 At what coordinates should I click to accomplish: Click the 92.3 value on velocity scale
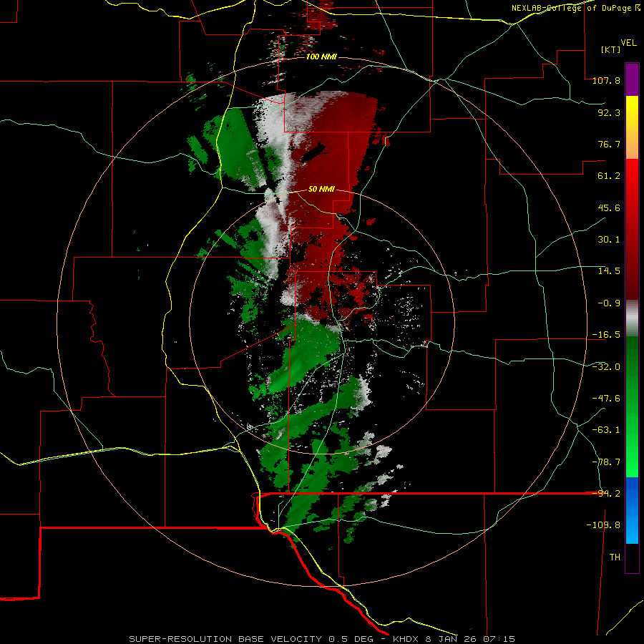tap(609, 112)
